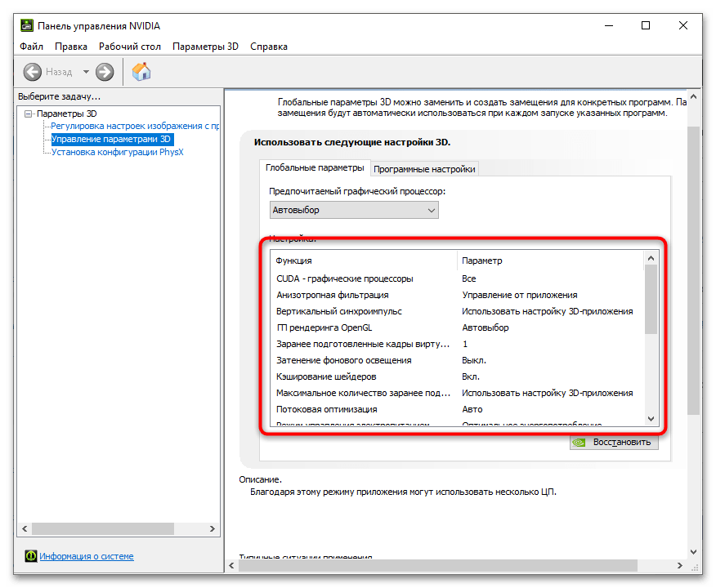Click the Выкл. value for ambient occlusion
Image resolution: width=716 pixels, height=588 pixels.
pyautogui.click(x=474, y=360)
